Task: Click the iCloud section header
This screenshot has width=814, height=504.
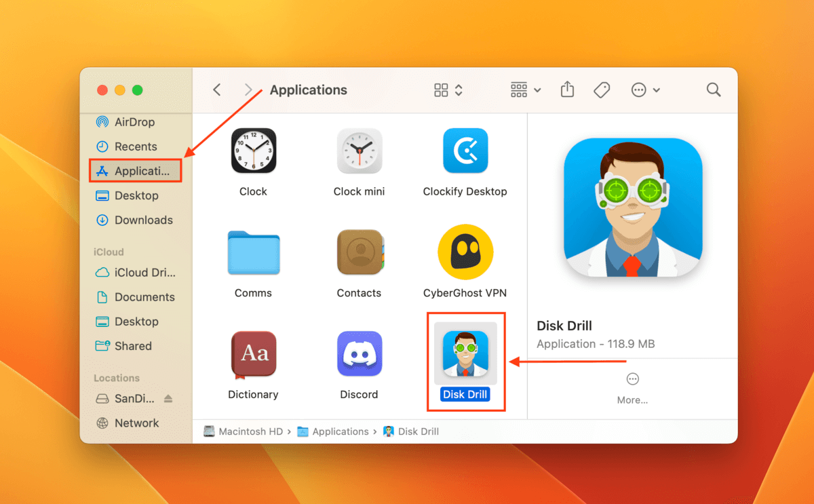Action: [109, 252]
